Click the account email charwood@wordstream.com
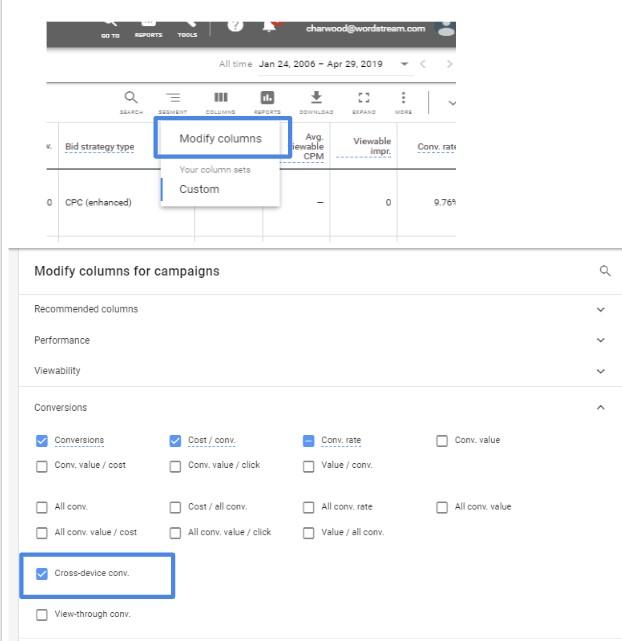Screen dimensions: 622x641 pos(366,29)
